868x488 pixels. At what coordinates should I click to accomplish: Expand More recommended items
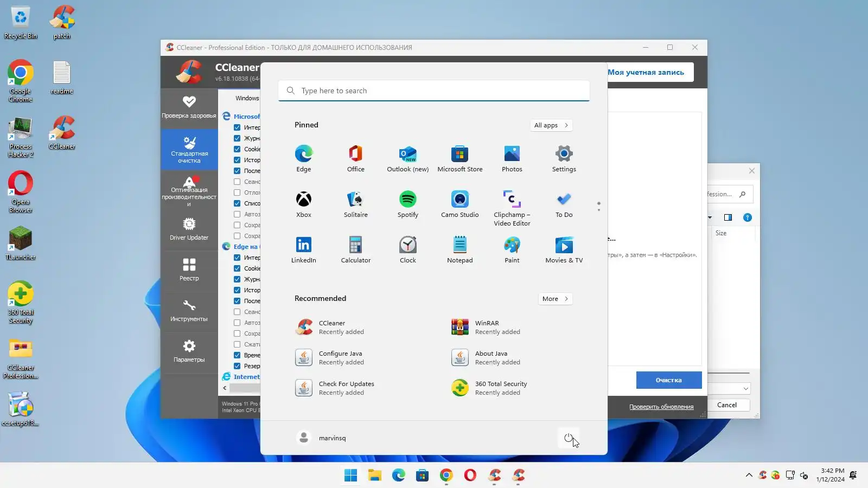point(555,299)
